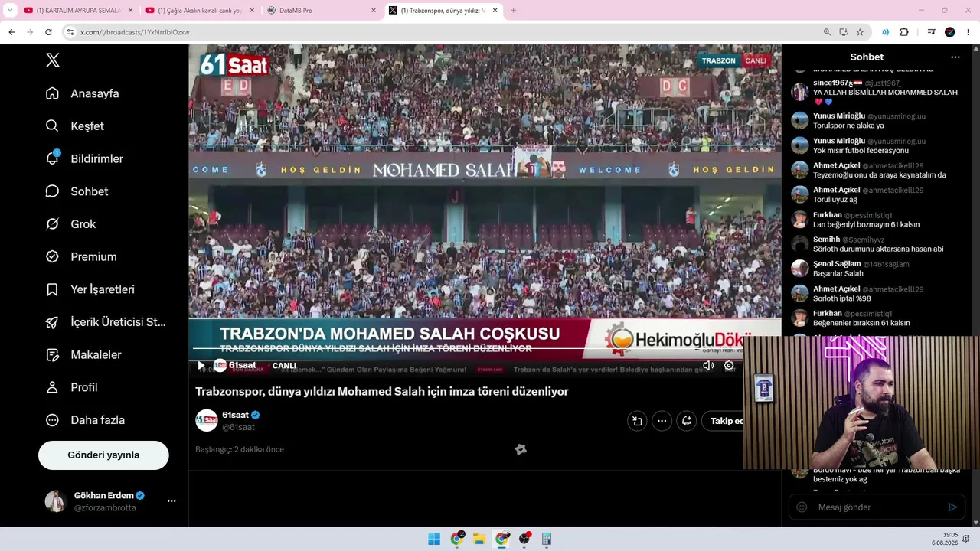Click the Gökhan Erdem profile avatar

pos(56,501)
